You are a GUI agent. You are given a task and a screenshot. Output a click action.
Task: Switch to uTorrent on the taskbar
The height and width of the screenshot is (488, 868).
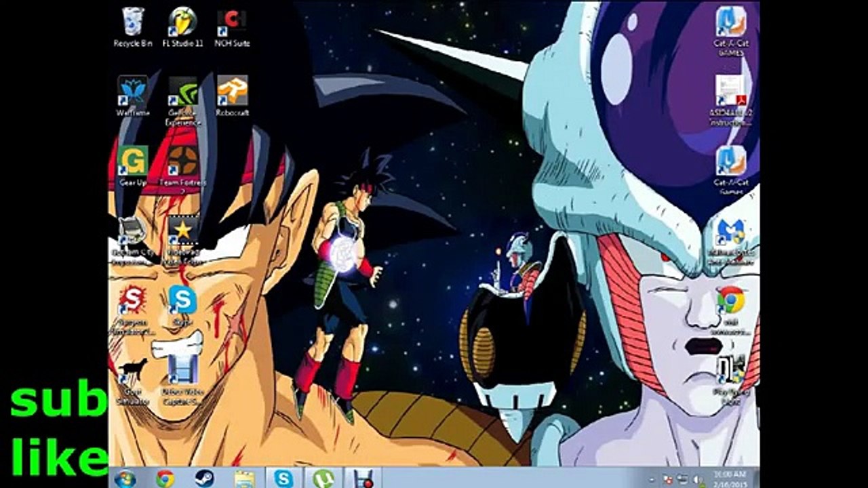[323, 478]
